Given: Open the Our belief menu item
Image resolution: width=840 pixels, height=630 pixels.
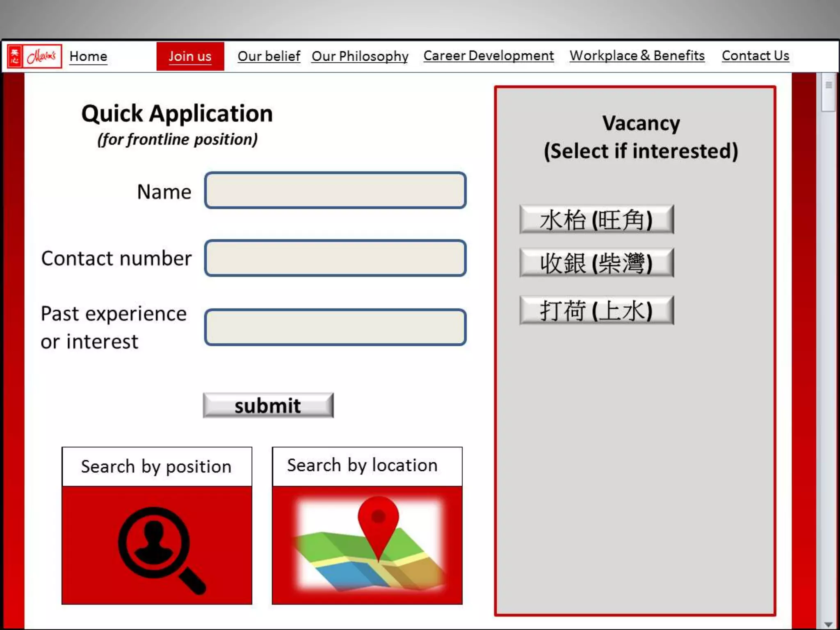Looking at the screenshot, I should point(269,56).
